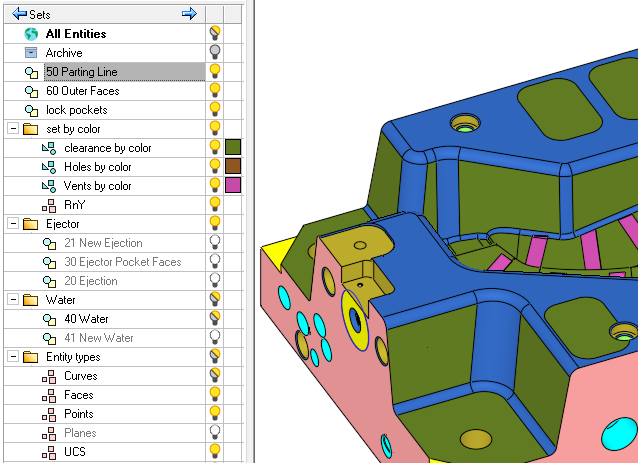This screenshot has height=463, width=638.
Task: Show the Planes entity type
Action: pyautogui.click(x=214, y=433)
